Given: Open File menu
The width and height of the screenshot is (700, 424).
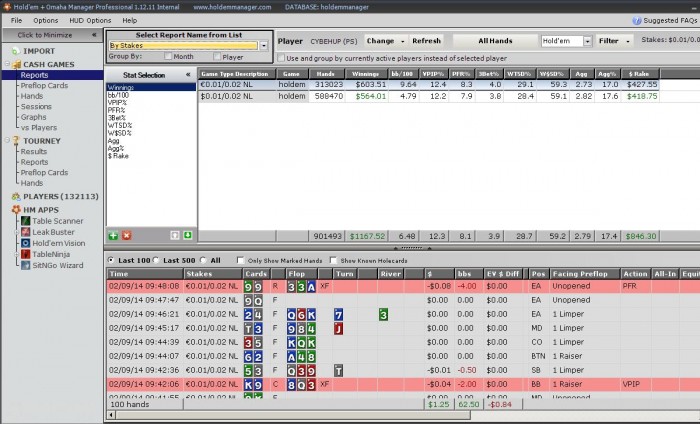Looking at the screenshot, I should pos(17,21).
